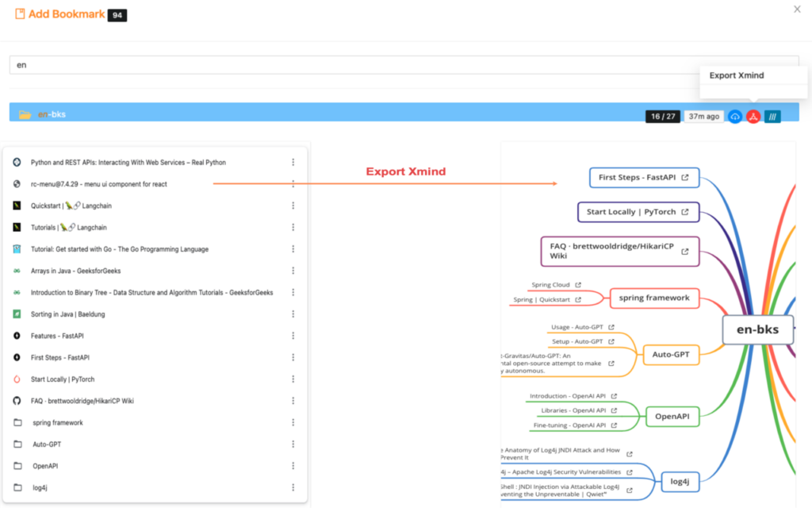The width and height of the screenshot is (812, 508).
Task: Click the search field containing 'en'
Action: coord(404,65)
